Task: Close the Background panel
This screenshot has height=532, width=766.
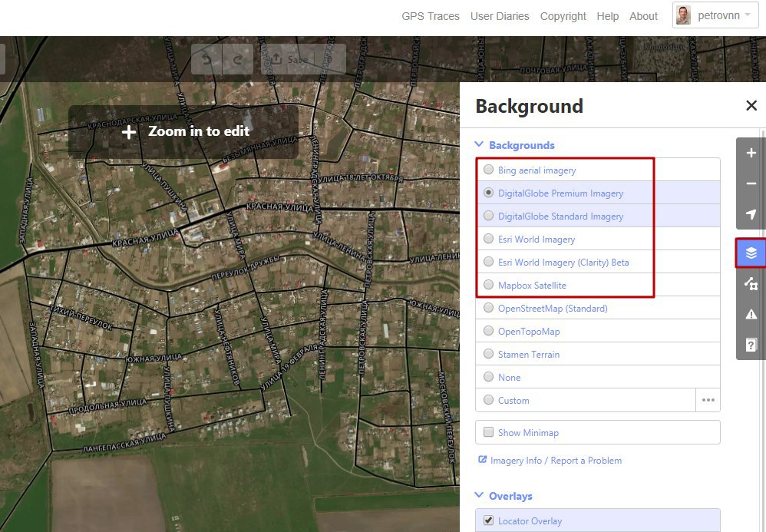Action: point(751,105)
